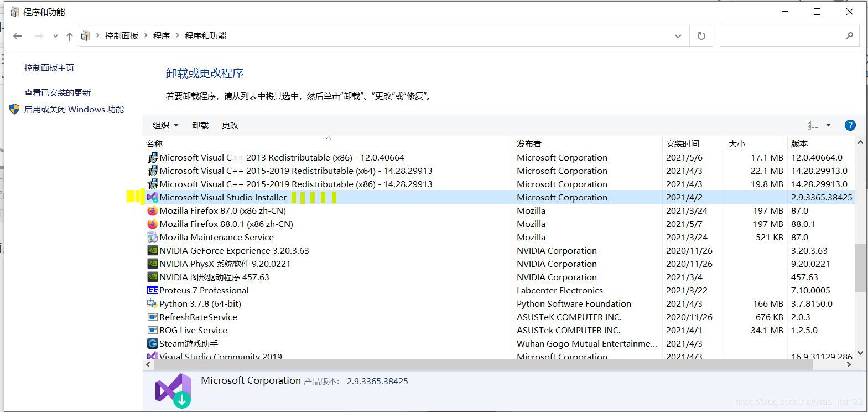The width and height of the screenshot is (868, 412).
Task: Select Microsoft Visual C++ 2013 Redistributable (x86) entry
Action: (282, 158)
